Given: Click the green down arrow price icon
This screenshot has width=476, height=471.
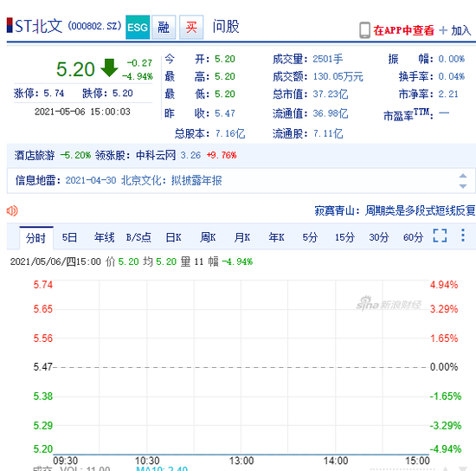Looking at the screenshot, I should click(x=109, y=68).
